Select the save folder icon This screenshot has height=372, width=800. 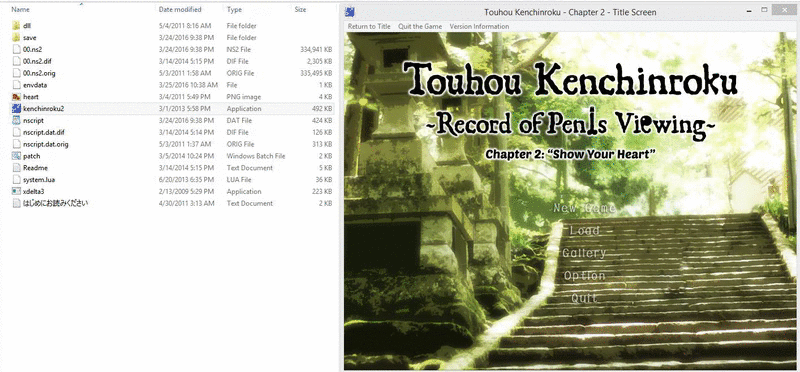tap(15, 37)
